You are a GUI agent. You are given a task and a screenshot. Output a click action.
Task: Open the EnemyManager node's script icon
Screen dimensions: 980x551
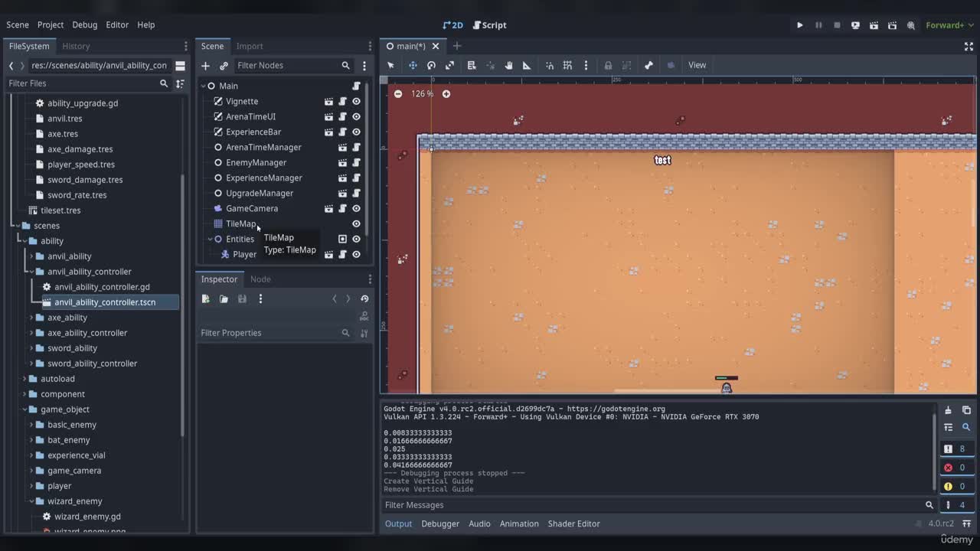pyautogui.click(x=356, y=162)
